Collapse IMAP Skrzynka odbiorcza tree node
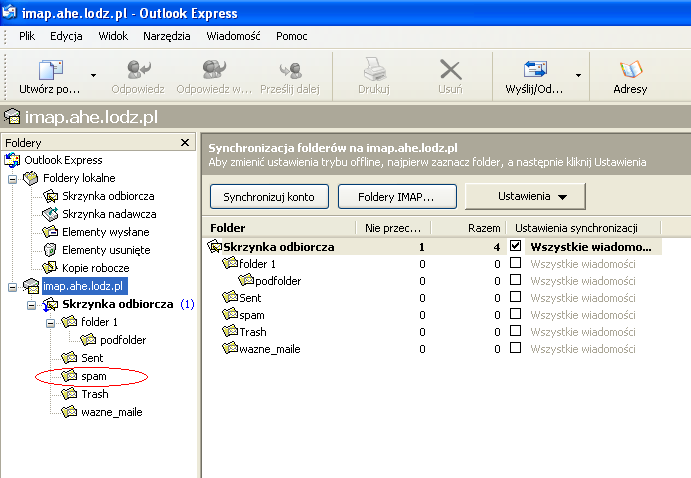Image resolution: width=691 pixels, height=478 pixels. (31, 305)
